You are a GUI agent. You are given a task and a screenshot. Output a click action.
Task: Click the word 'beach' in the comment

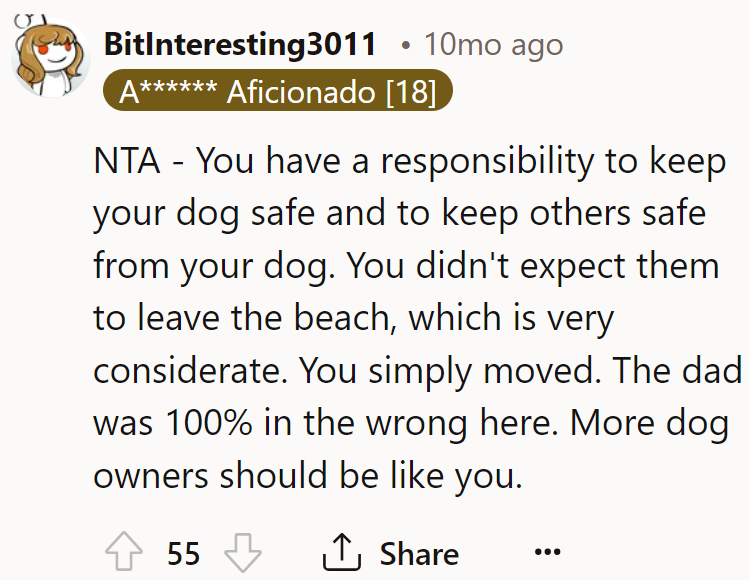pos(344,317)
